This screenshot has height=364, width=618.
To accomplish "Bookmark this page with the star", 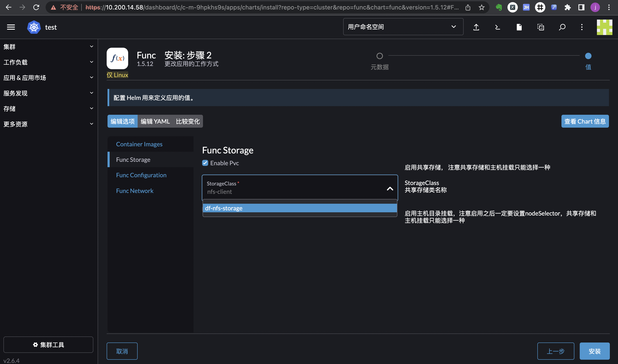I will click(x=481, y=7).
